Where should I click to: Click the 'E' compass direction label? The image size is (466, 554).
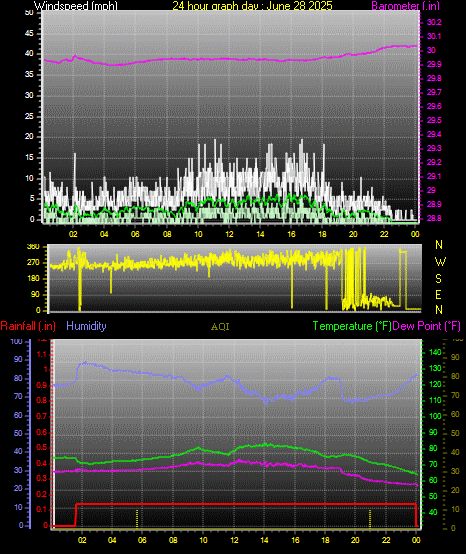438,295
